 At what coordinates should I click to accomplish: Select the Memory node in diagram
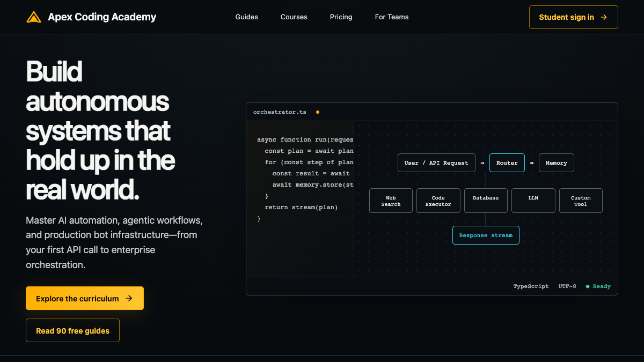point(557,163)
